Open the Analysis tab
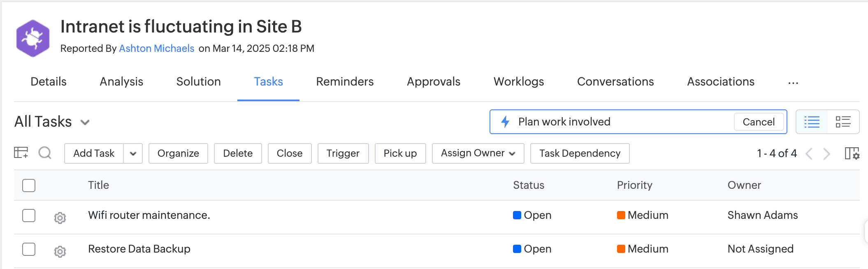 click(x=121, y=81)
